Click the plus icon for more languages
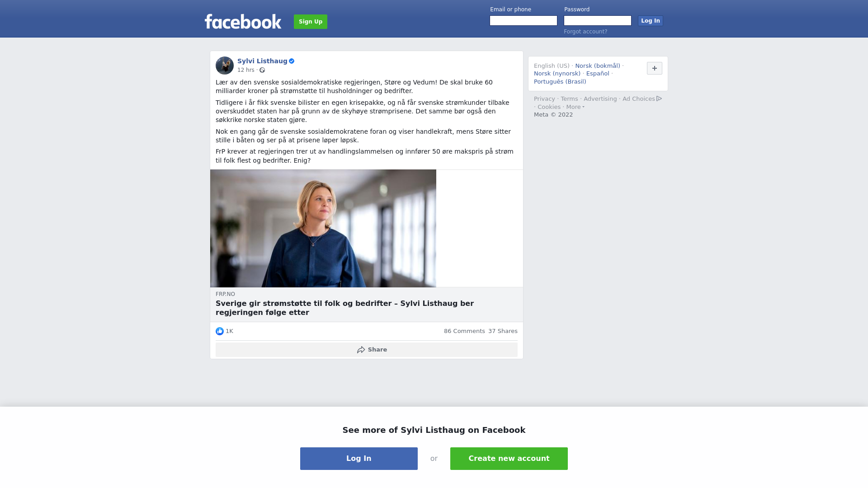The image size is (868, 488). [x=655, y=68]
